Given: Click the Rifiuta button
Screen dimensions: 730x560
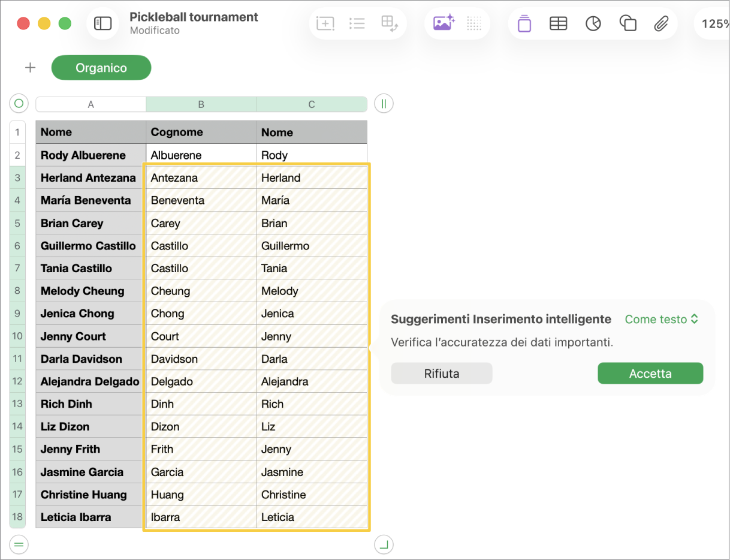Looking at the screenshot, I should coord(442,374).
